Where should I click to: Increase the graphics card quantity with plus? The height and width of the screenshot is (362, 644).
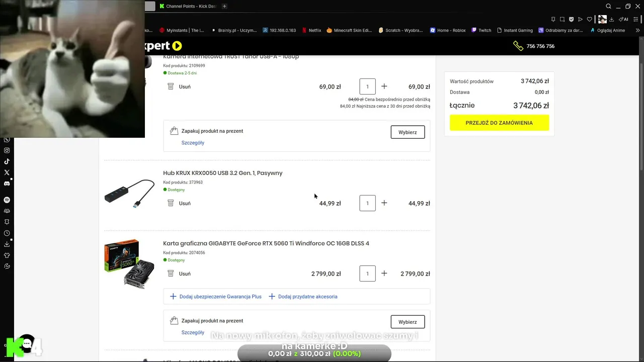pos(384,274)
